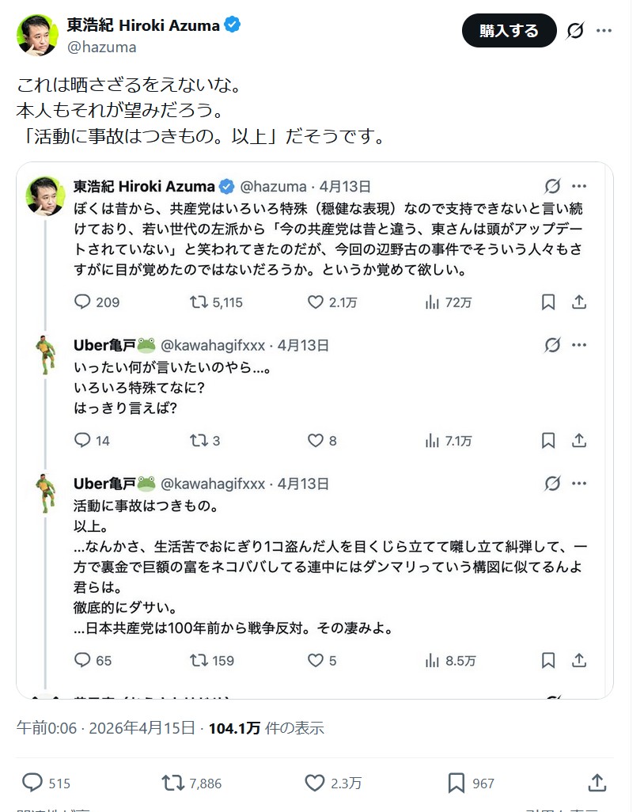Like the main post with 2.3万 likes
Viewport: 644px width, 812px height.
[x=315, y=783]
